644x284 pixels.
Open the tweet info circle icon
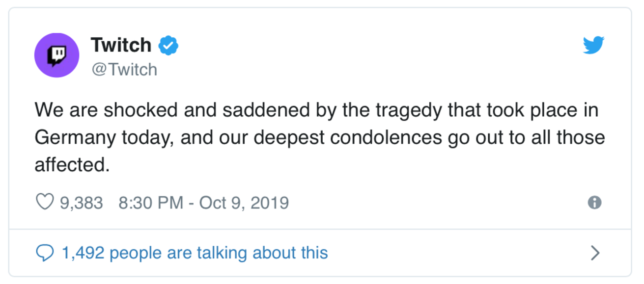594,202
